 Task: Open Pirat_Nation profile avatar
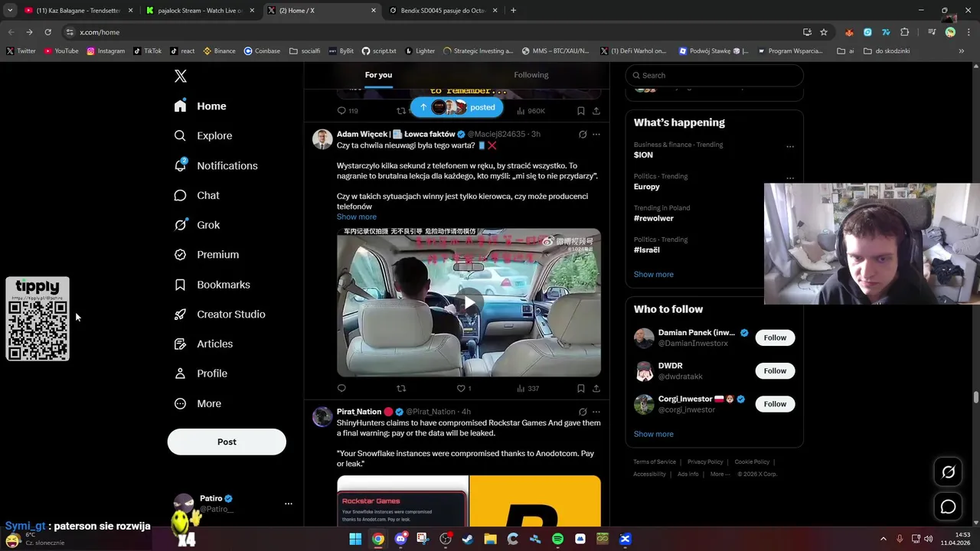(x=322, y=416)
